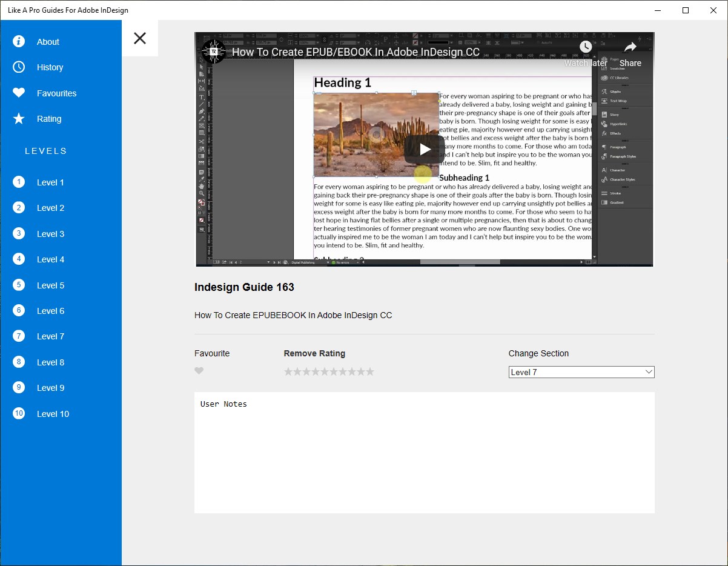This screenshot has width=728, height=566.
Task: Select Level 6 label in sidebar
Action: [50, 311]
